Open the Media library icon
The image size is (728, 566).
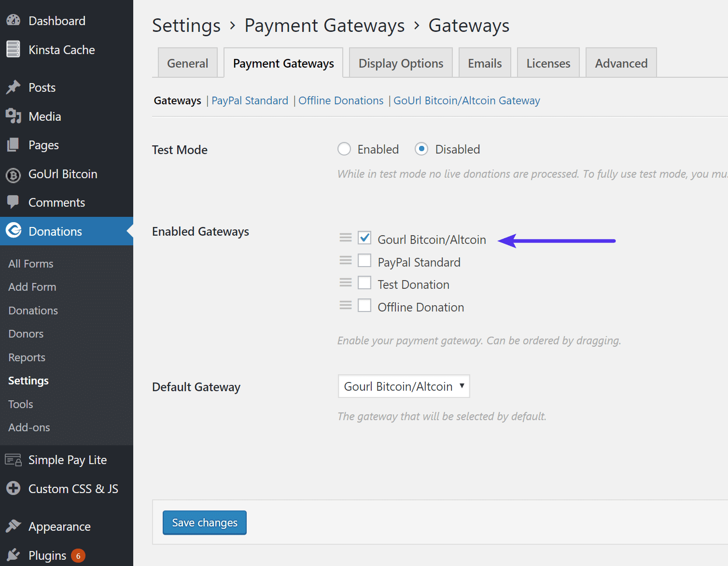pyautogui.click(x=13, y=116)
